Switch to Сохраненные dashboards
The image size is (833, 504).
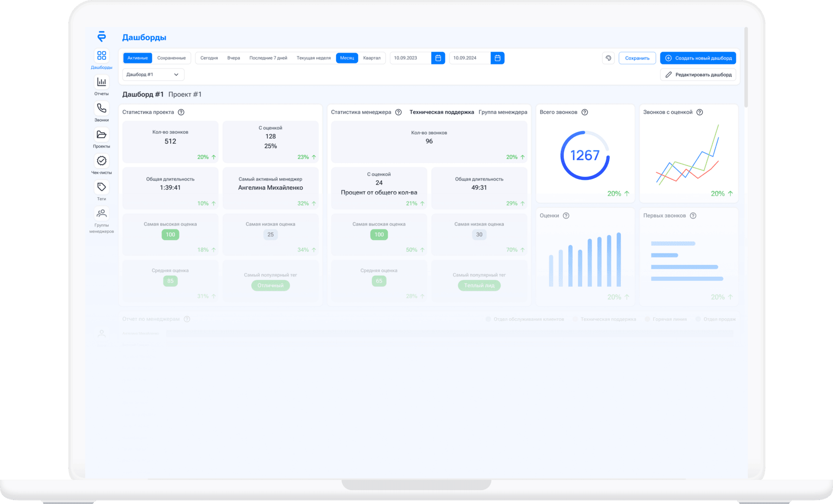click(172, 58)
